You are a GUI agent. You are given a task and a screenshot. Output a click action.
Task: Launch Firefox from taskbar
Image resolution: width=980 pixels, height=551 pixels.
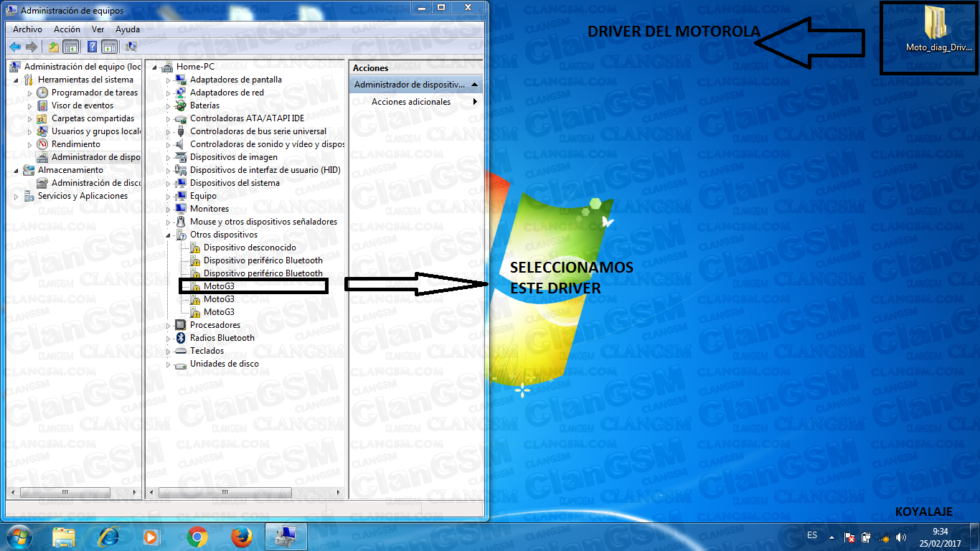tap(242, 537)
